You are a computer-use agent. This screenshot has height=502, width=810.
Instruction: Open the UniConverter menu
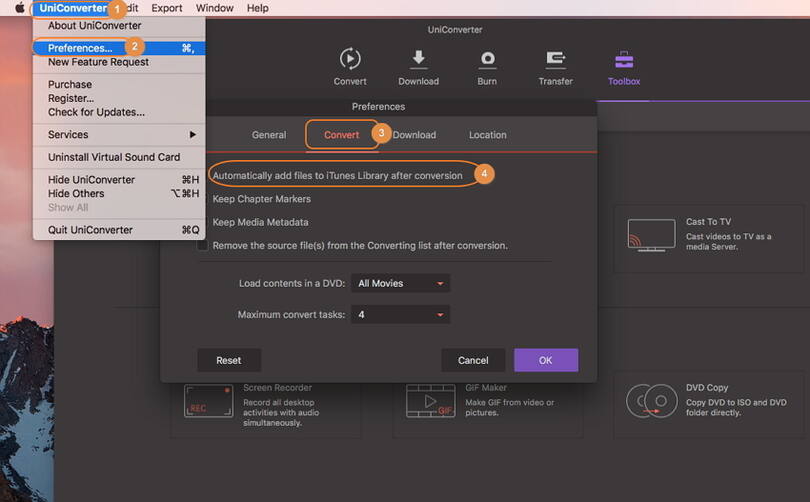(x=73, y=8)
